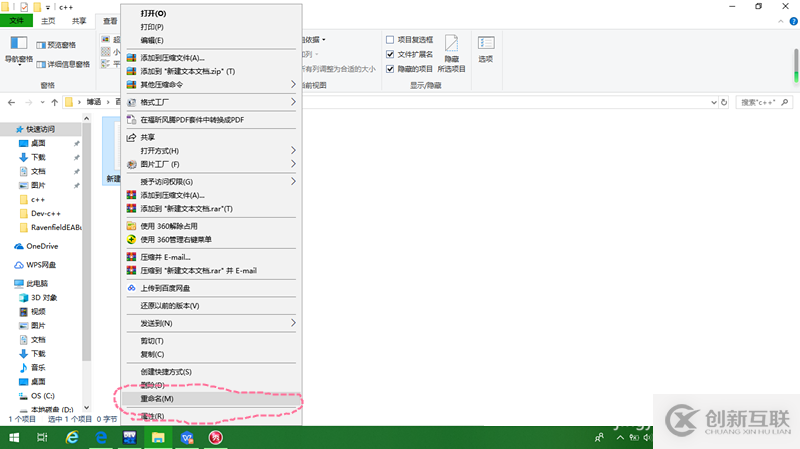This screenshot has height=449, width=800.
Task: Expand 图片工厂 (F) submenu arrow
Action: pyautogui.click(x=293, y=163)
